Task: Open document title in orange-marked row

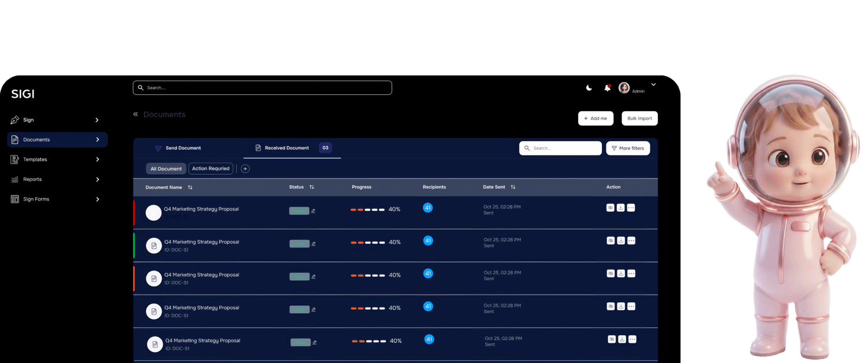Action: coord(201,275)
